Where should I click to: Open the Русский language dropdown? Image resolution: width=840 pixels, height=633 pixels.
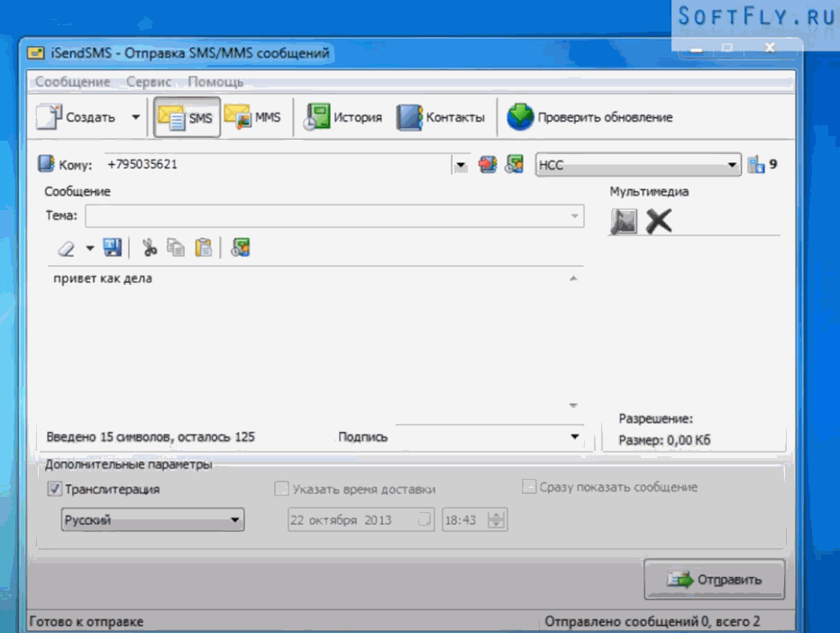pyautogui.click(x=152, y=520)
